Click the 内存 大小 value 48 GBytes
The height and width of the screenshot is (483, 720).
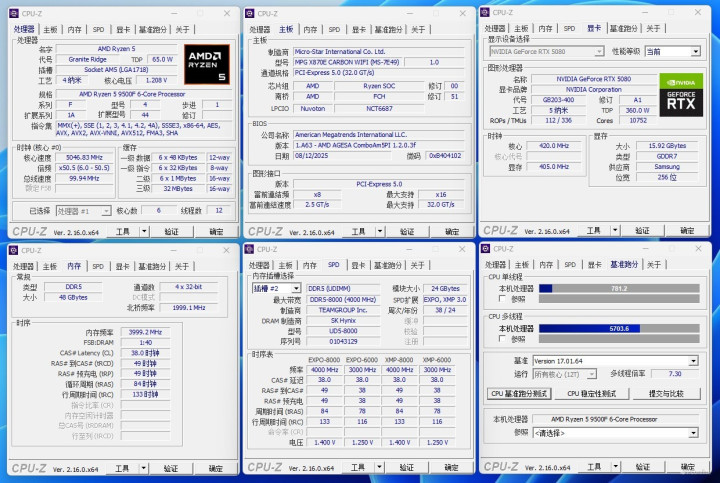(73, 297)
